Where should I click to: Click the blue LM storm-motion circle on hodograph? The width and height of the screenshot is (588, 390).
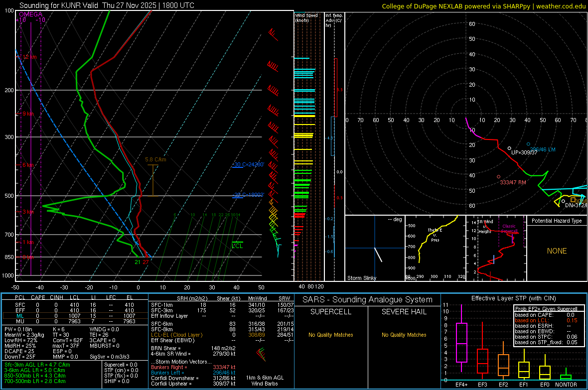click(528, 144)
